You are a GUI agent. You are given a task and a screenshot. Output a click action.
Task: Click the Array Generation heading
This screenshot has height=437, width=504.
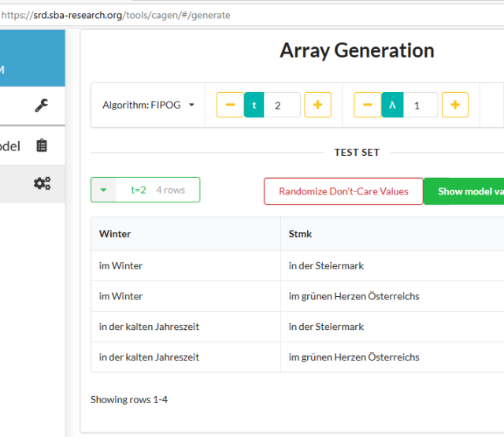coord(357,50)
